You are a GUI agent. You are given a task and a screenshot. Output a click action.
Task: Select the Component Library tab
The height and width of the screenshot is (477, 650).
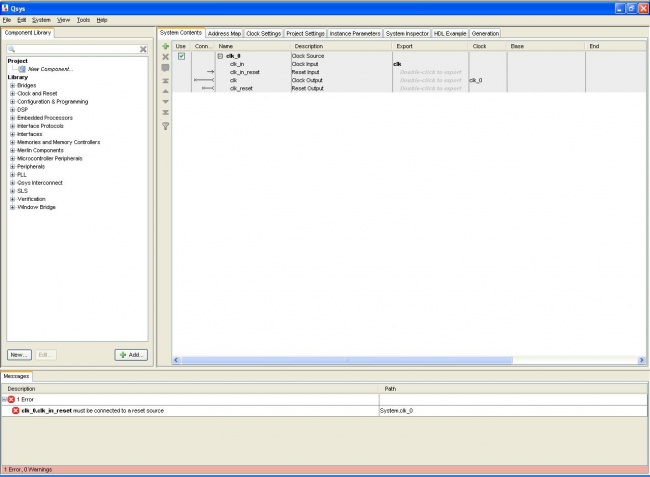pyautogui.click(x=28, y=33)
